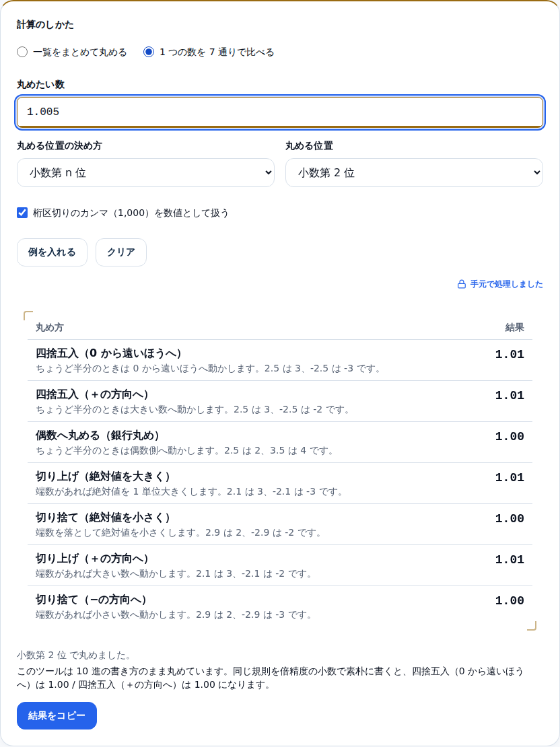Viewport: 560px width, 747px height.
Task: Click the 1.00 result for 切り捨て（絶対値を小さく）
Action: (x=510, y=518)
